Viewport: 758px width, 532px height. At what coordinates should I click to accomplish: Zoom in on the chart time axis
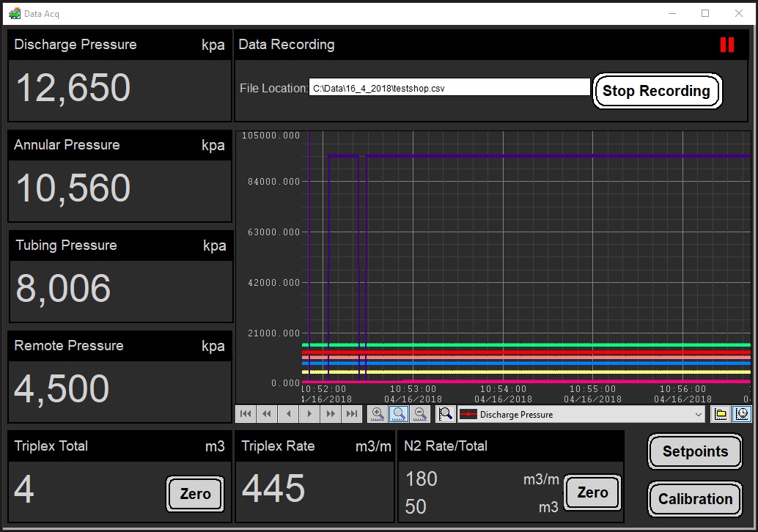378,414
